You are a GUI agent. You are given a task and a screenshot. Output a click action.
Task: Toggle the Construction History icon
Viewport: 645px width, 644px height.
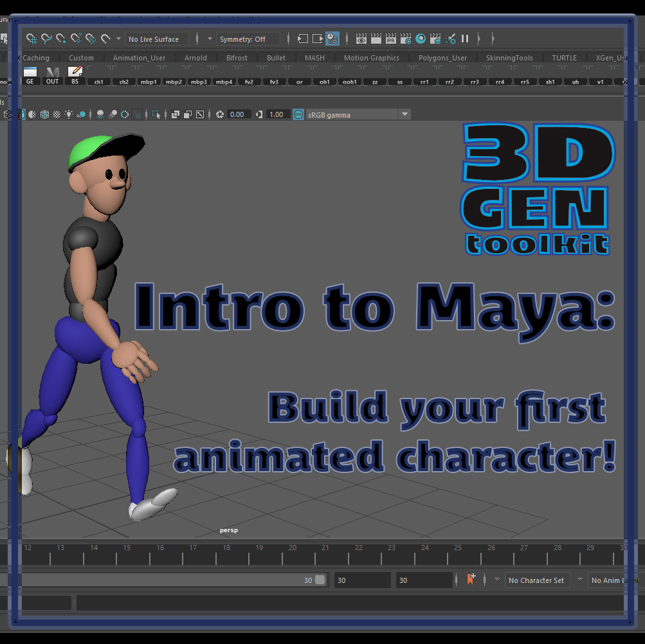tap(332, 39)
